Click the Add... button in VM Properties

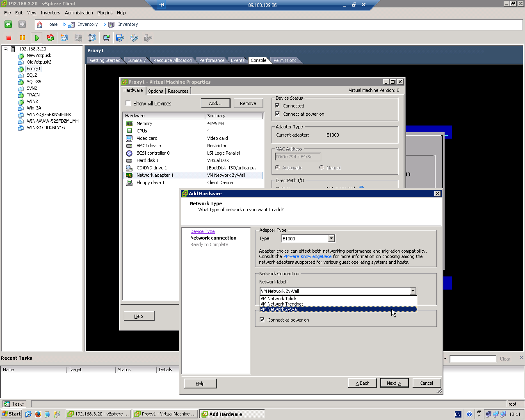point(215,103)
